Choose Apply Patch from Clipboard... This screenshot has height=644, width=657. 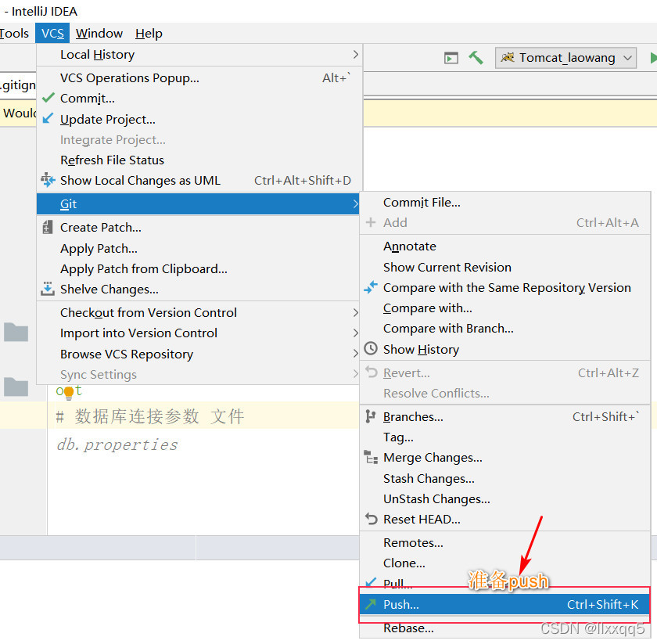click(198, 268)
